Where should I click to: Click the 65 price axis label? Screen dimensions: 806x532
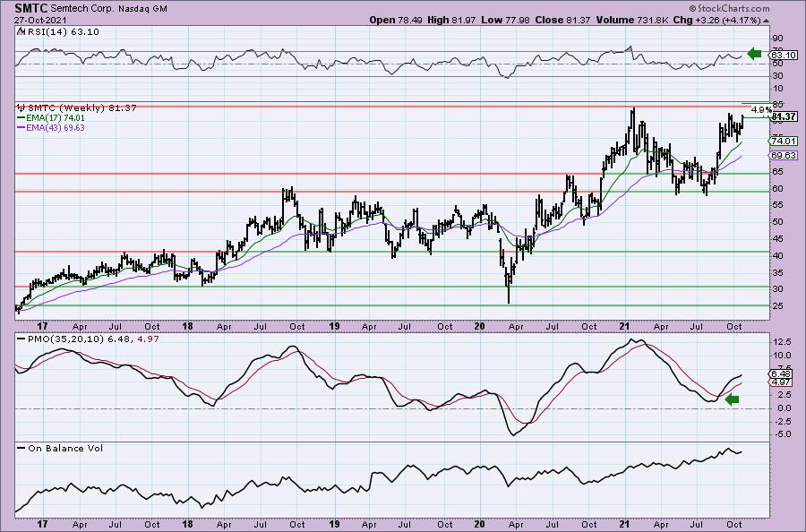(777, 171)
